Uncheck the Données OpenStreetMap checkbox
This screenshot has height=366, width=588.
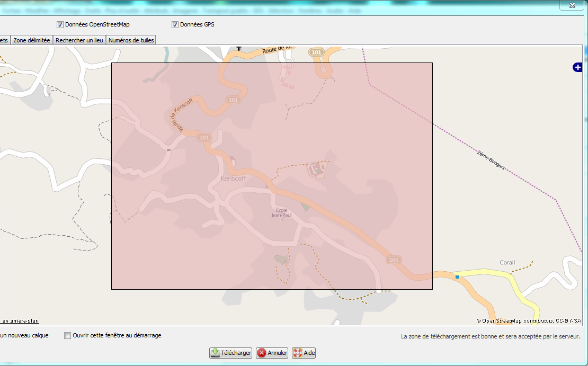[60, 24]
